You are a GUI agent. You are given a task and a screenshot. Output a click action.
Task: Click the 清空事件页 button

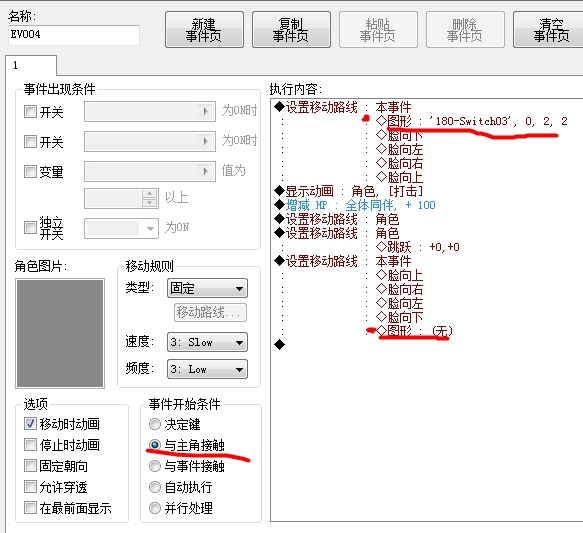pyautogui.click(x=548, y=30)
